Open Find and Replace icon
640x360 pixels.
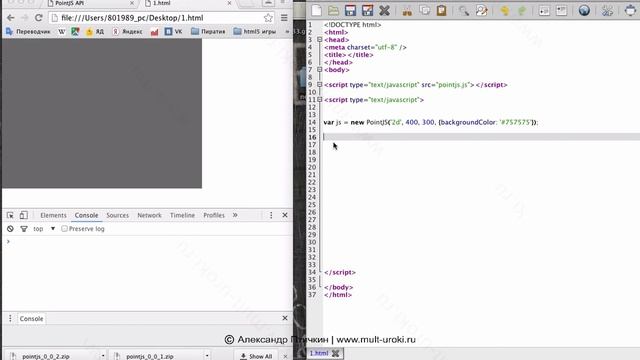point(482,10)
